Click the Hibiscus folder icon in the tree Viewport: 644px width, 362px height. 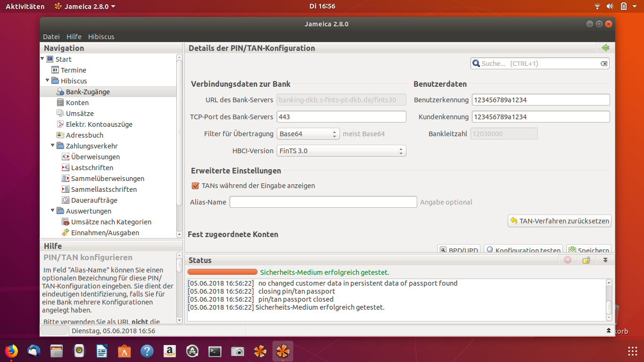(x=55, y=81)
